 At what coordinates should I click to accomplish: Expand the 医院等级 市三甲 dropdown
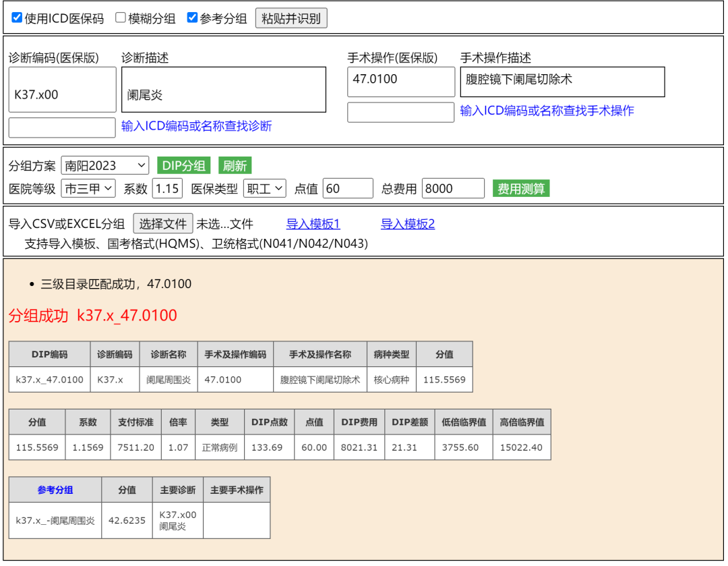coord(88,189)
